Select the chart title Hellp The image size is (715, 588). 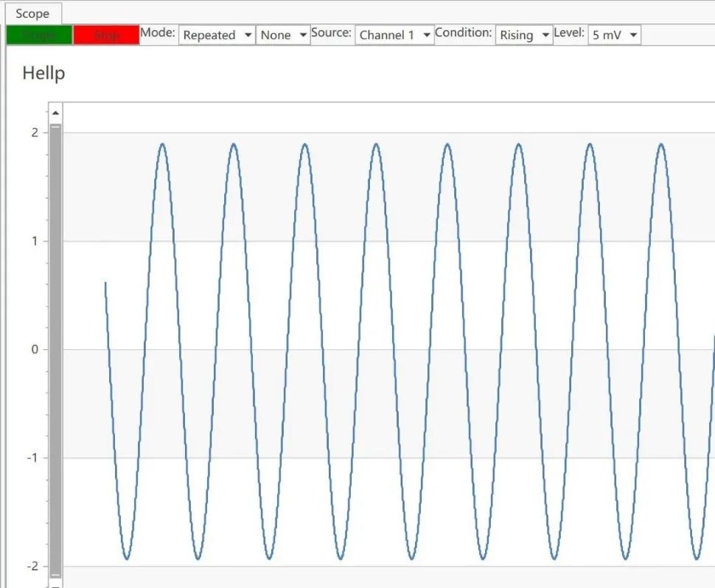coord(43,73)
